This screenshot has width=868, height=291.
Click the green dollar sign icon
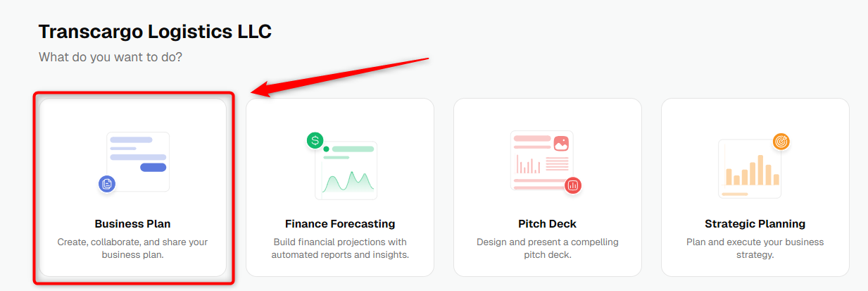[315, 140]
